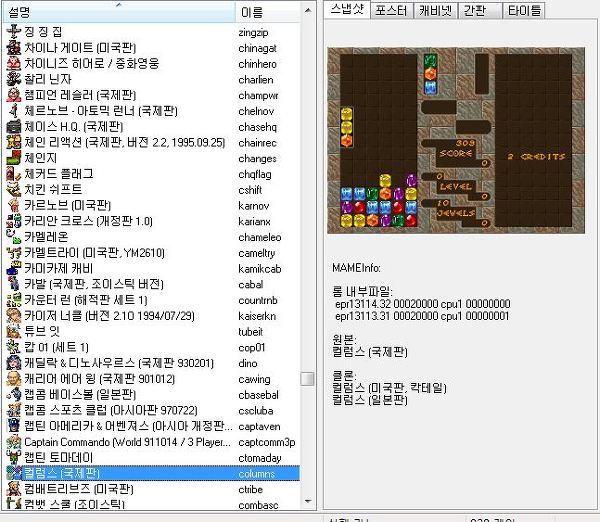
Task: Click the 카미카제 캐비 game icon
Action: pyautogui.click(x=14, y=268)
